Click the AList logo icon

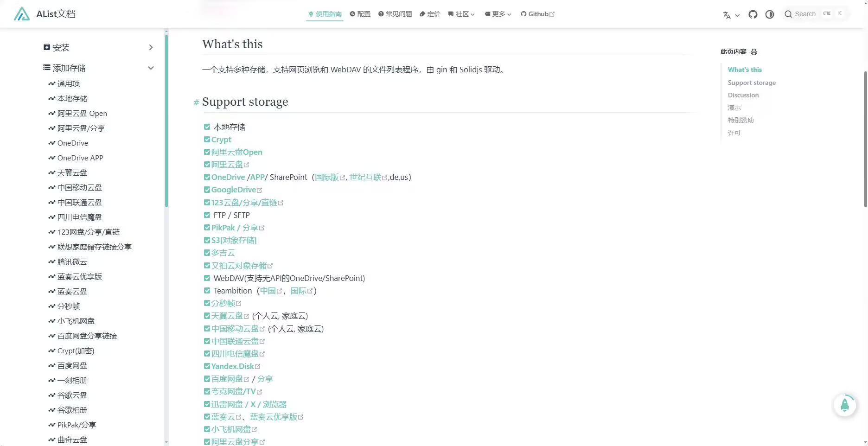(x=21, y=14)
